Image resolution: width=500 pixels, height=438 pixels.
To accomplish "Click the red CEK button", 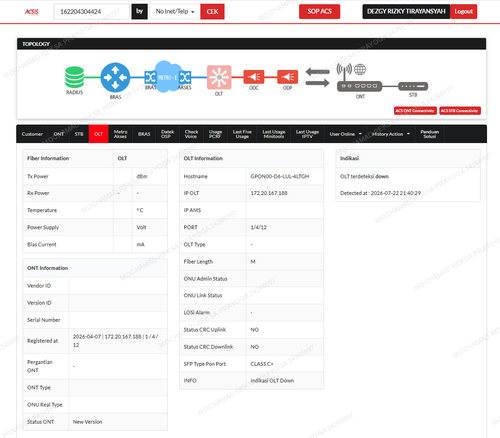I will [x=212, y=12].
